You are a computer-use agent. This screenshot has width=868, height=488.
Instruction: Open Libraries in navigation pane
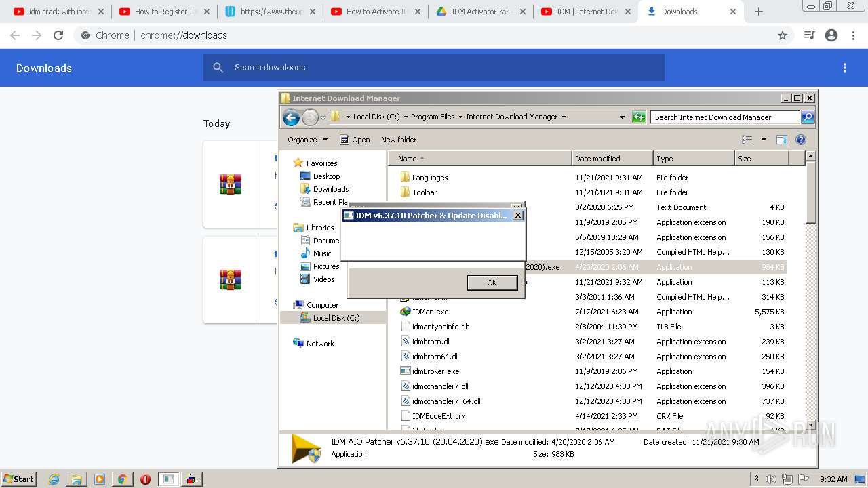pos(320,228)
